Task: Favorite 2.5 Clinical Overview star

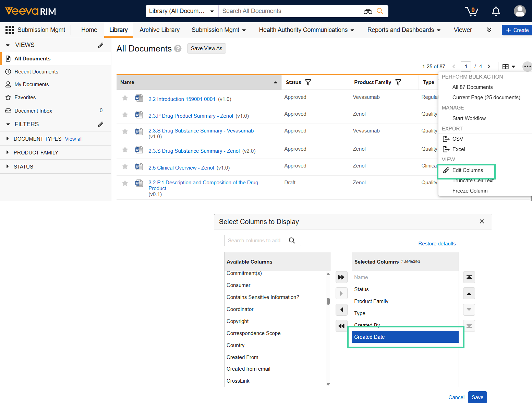Action: click(x=125, y=166)
